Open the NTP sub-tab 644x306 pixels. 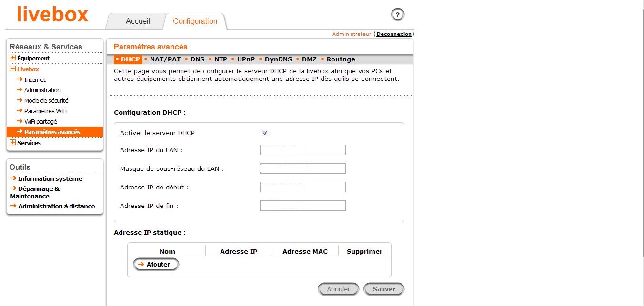click(221, 59)
